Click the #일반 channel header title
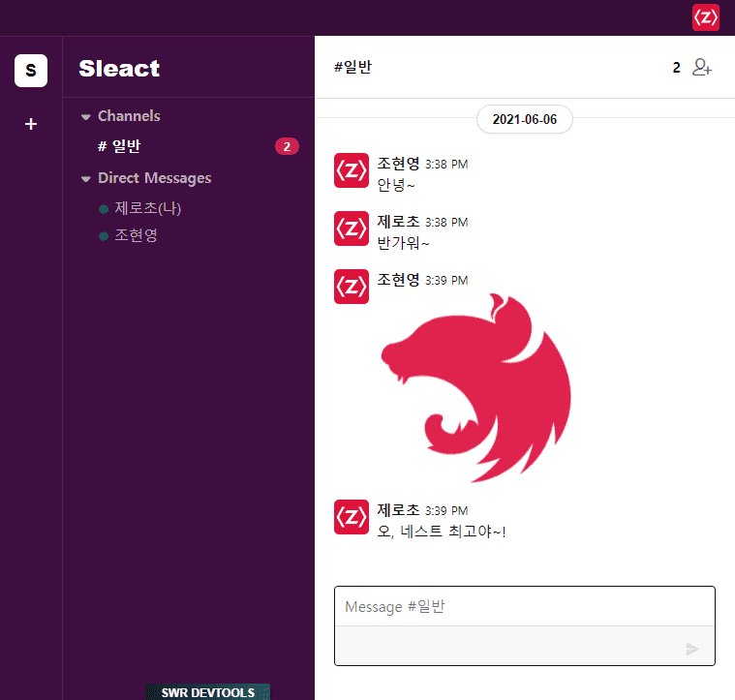 click(352, 67)
